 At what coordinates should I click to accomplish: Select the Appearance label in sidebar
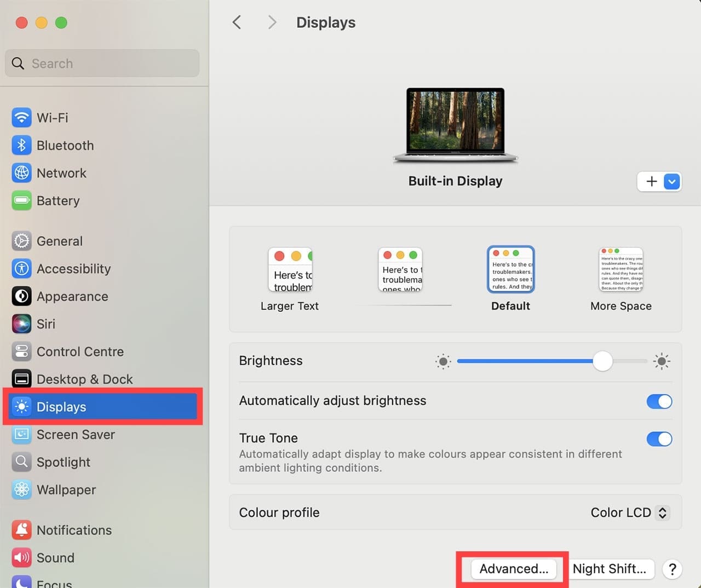[x=72, y=296]
